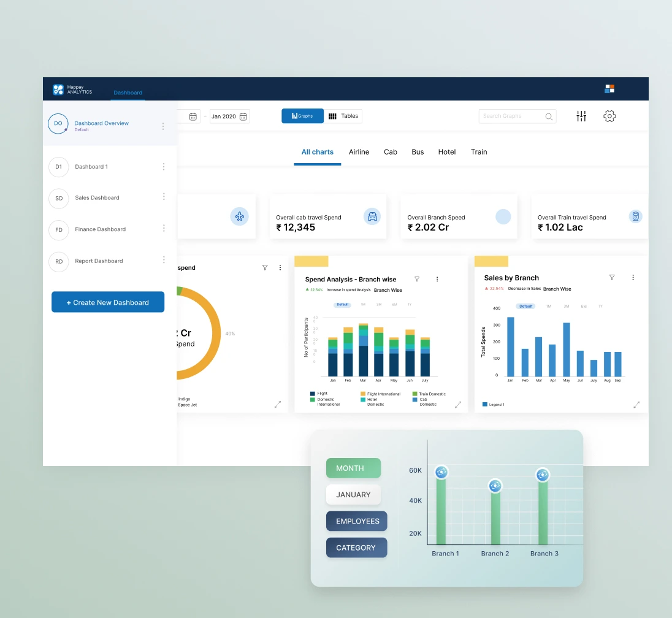Expand the Spend Analysis chart to fullscreen
Screen dimensions: 672x618
(x=457, y=405)
